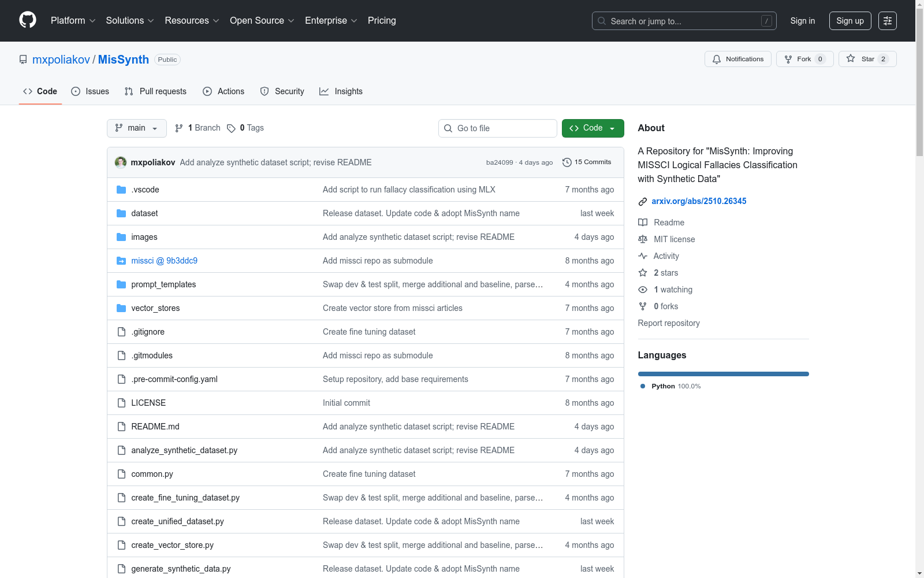Click the prompt_templates folder icon
The height and width of the screenshot is (578, 924).
point(121,284)
